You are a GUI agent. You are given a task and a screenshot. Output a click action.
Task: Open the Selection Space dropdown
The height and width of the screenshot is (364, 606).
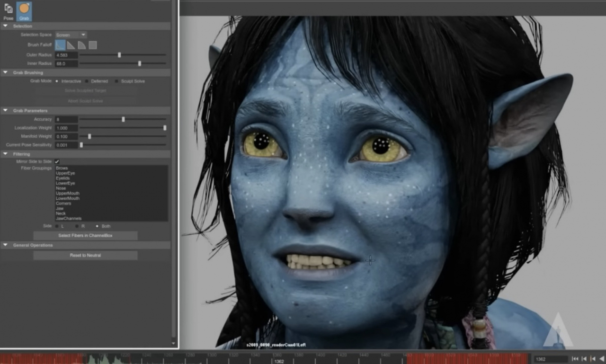(x=71, y=35)
